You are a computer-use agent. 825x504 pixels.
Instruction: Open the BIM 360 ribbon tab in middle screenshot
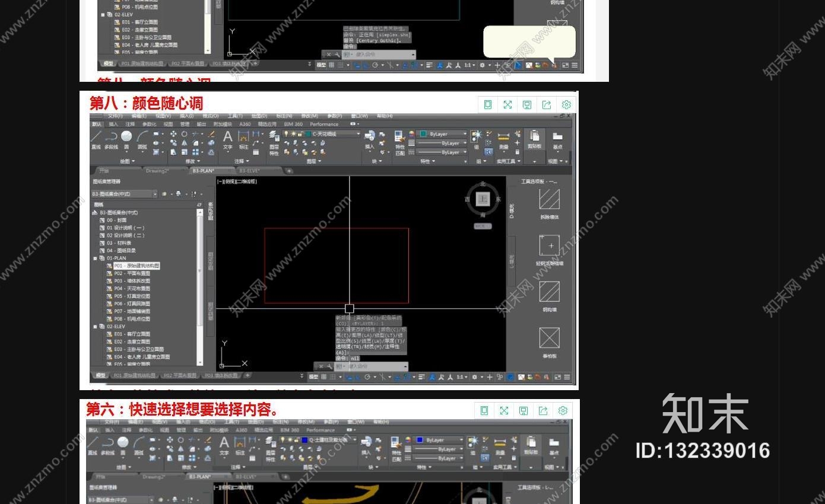[x=293, y=124]
